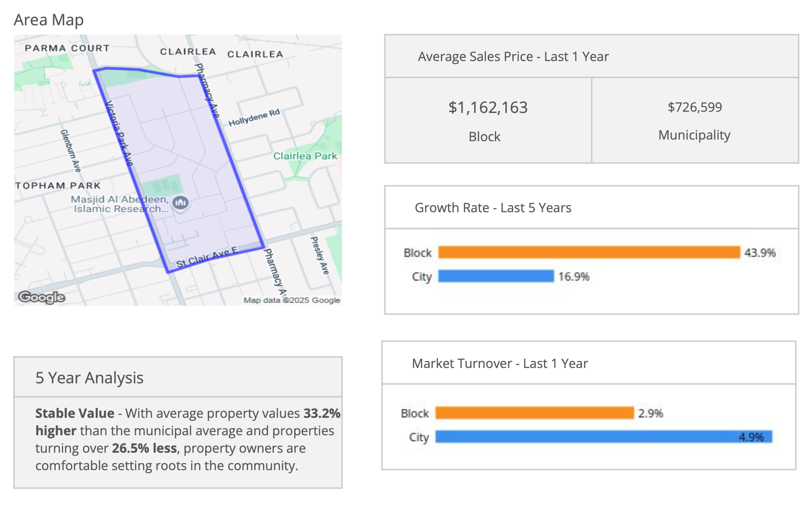
Task: Click the PARMA COURT neighbourhood label
Action: tap(67, 48)
